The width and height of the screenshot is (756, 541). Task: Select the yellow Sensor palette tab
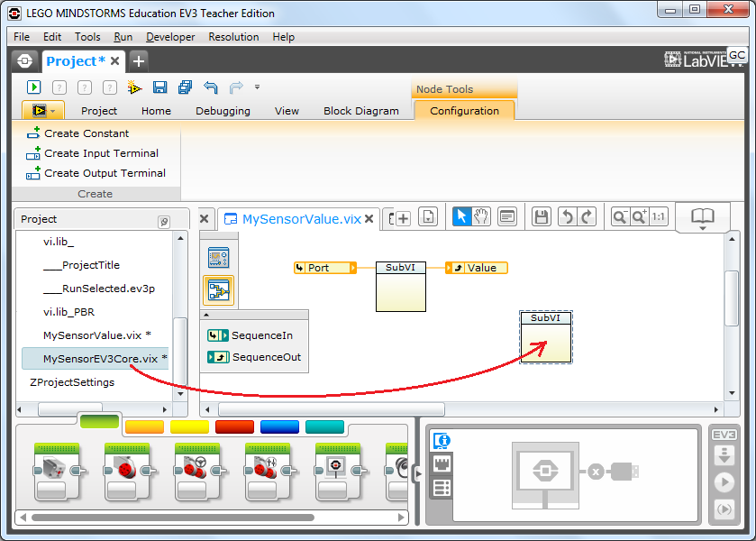coord(189,427)
